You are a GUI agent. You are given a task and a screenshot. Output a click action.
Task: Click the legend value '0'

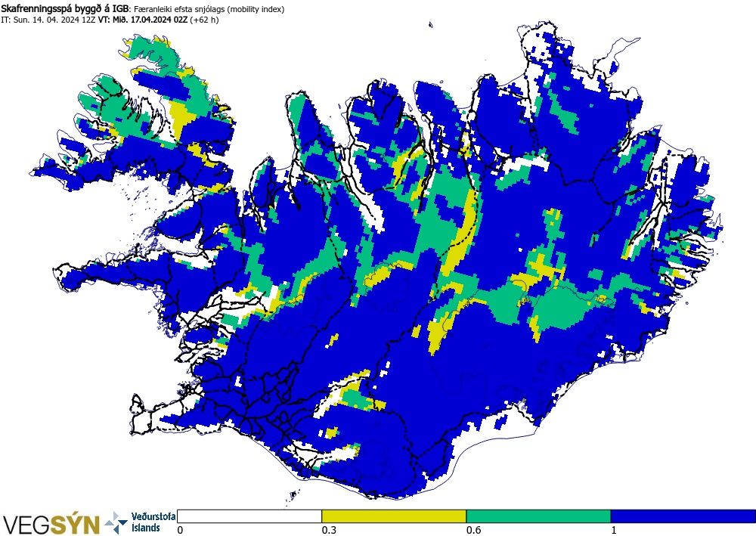pos(181,530)
